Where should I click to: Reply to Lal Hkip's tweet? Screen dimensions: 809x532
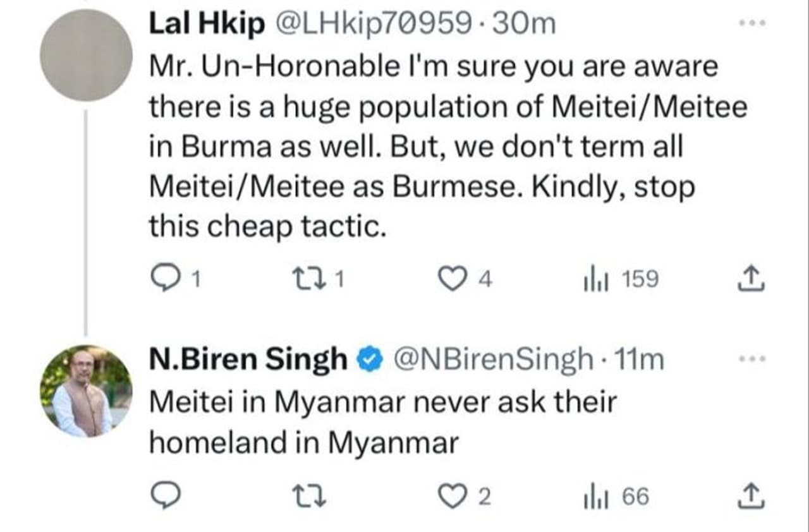pyautogui.click(x=166, y=279)
